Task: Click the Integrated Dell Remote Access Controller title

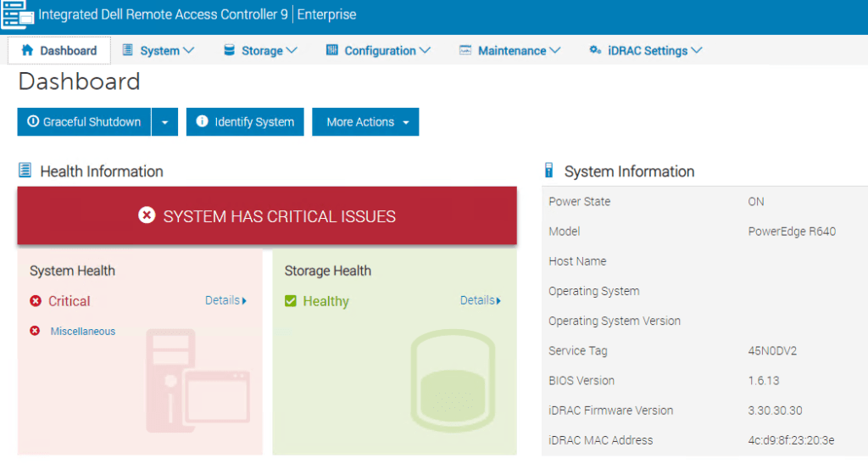Action: pos(164,14)
